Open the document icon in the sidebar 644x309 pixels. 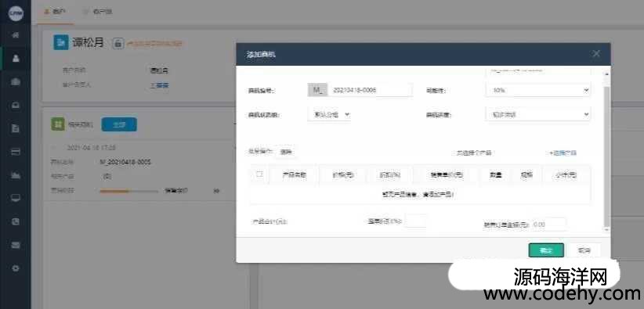[16, 128]
